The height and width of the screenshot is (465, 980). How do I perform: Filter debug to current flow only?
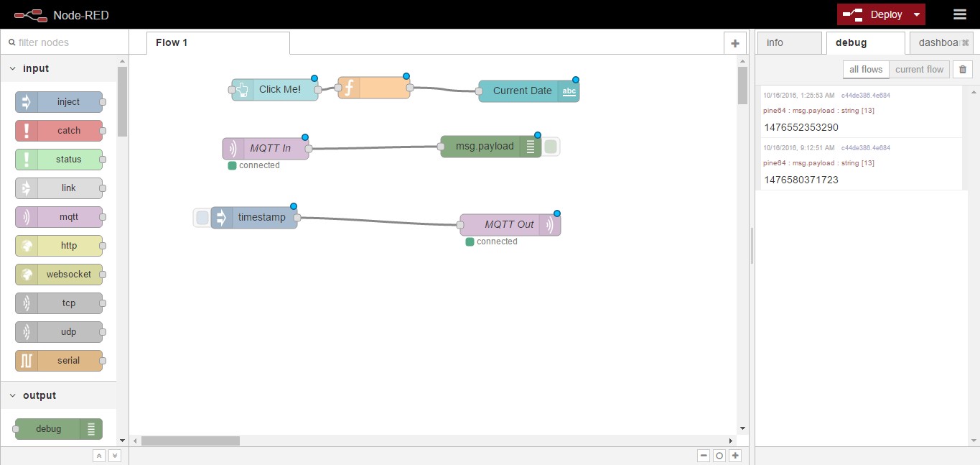[919, 70]
